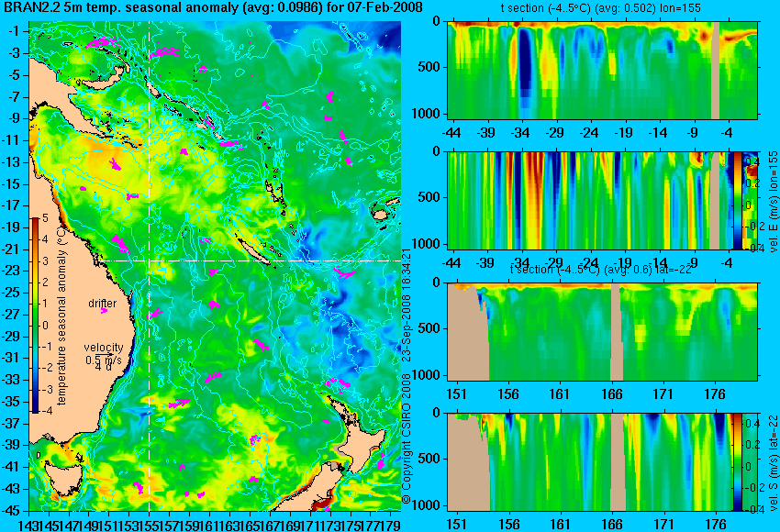
Task: Select the 'drifter' legend label
Action: tap(103, 304)
